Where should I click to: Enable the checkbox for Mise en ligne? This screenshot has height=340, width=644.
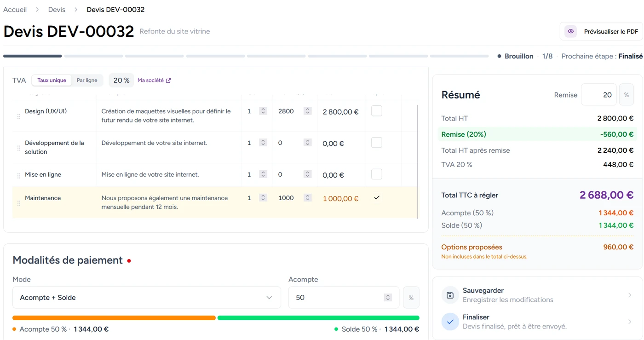coord(377,174)
